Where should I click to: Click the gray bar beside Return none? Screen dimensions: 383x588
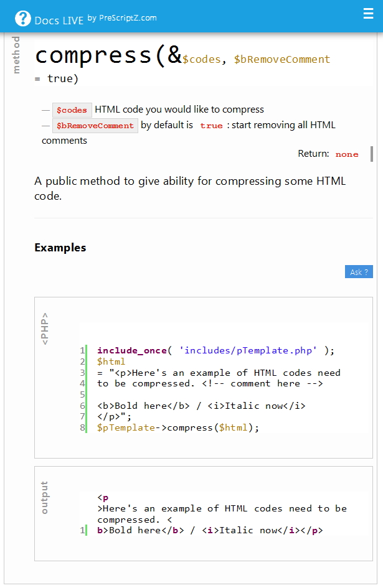tap(371, 154)
